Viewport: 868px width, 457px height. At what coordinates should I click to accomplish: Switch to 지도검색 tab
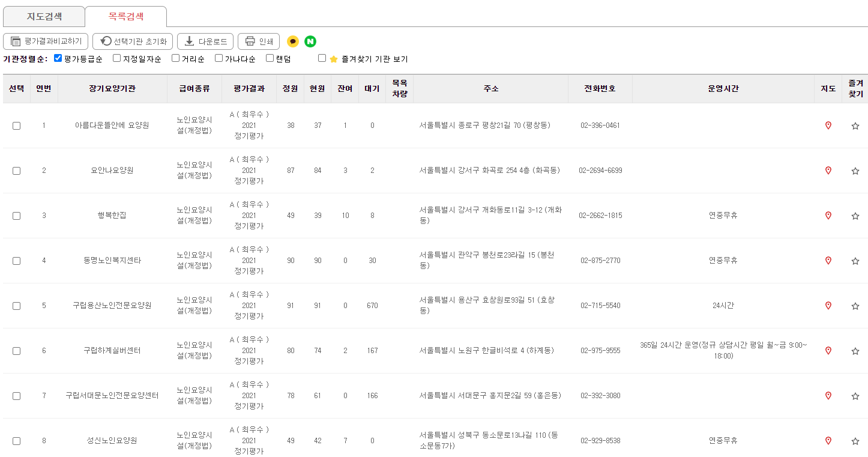pos(44,17)
